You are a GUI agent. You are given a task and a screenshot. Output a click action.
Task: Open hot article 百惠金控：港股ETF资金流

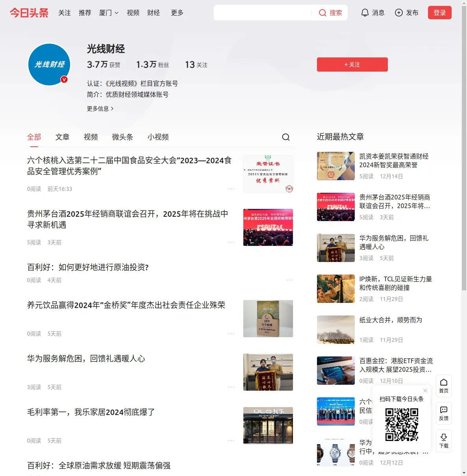(x=396, y=365)
